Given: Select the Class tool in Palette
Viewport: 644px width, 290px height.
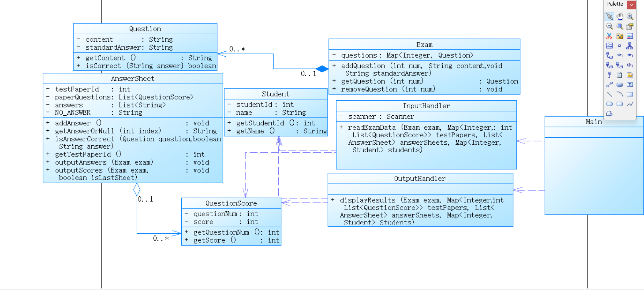Looking at the screenshot, I should [630, 36].
